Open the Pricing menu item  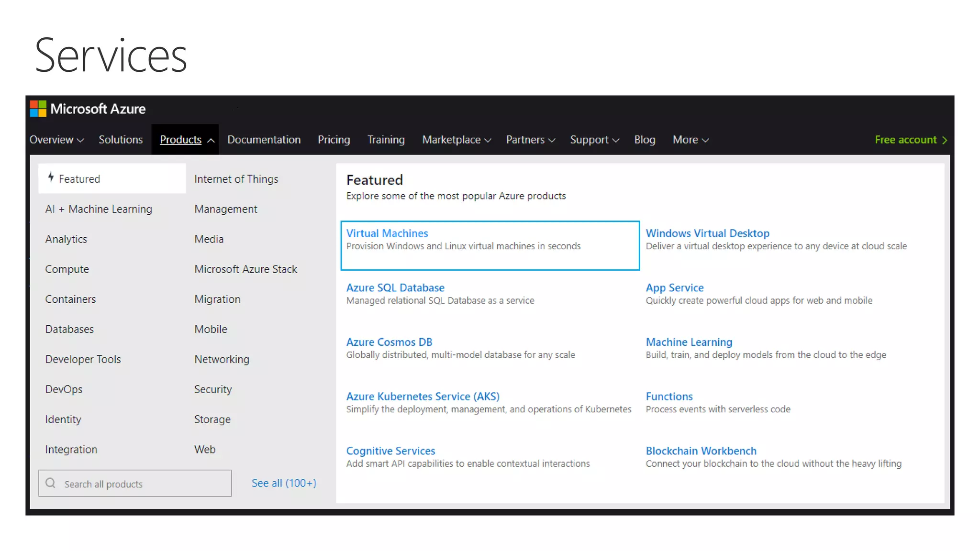coord(334,140)
